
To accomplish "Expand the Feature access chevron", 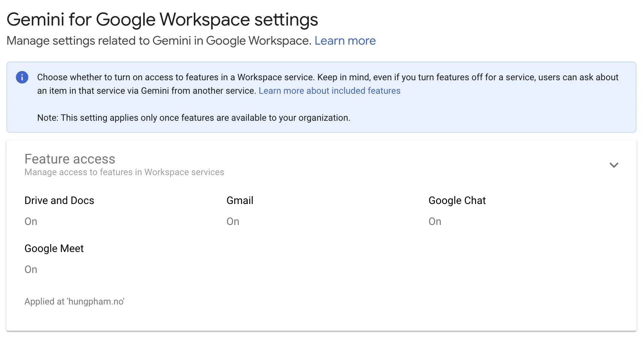I will point(614,165).
